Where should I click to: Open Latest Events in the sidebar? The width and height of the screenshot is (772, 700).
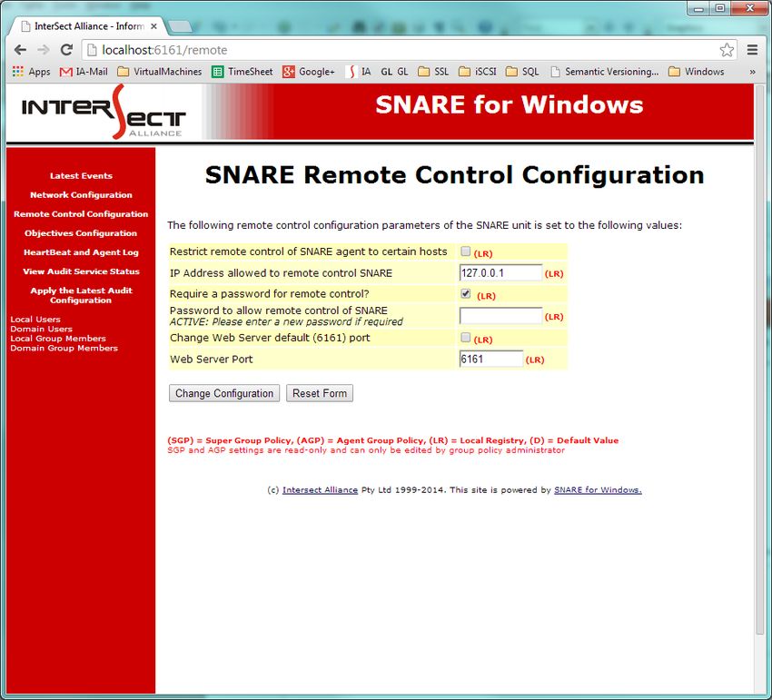tap(81, 176)
